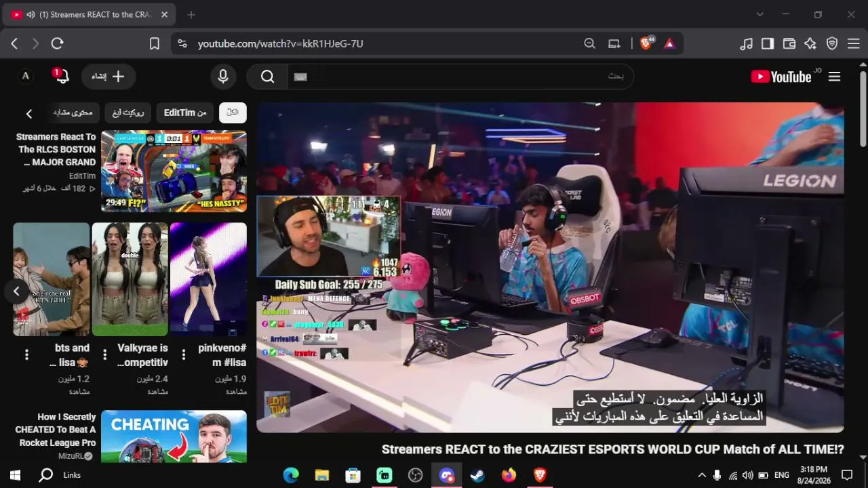Open the on-screen keyboard in the search box
The height and width of the screenshot is (488, 868).
click(301, 77)
